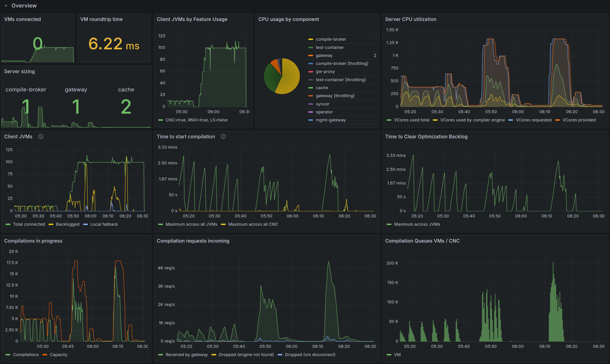610x364 pixels.
Task: Click the Maximum across JVMs legend label
Action: point(417,224)
